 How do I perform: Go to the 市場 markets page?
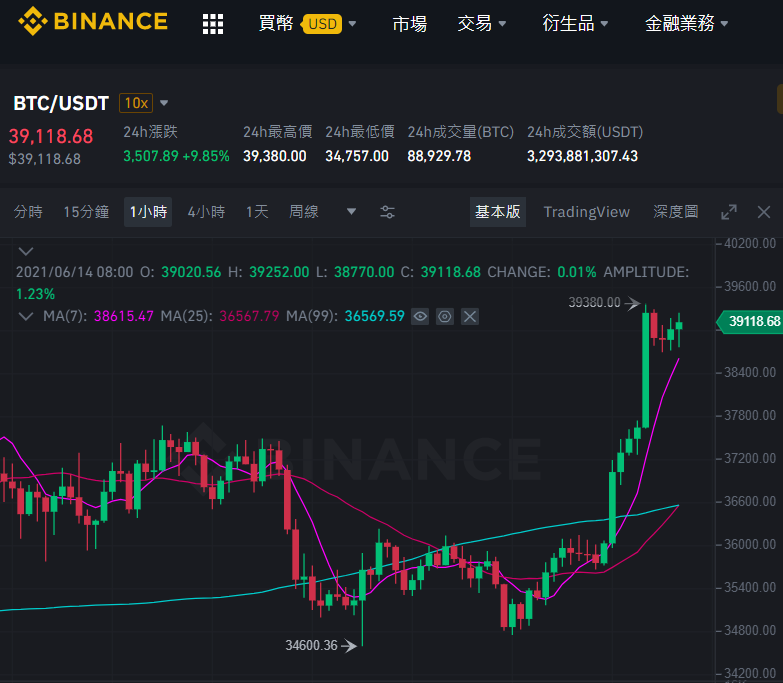pos(409,23)
